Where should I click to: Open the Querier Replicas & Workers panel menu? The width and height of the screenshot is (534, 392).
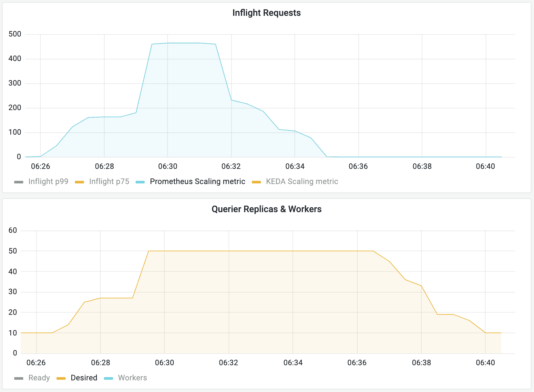267,209
